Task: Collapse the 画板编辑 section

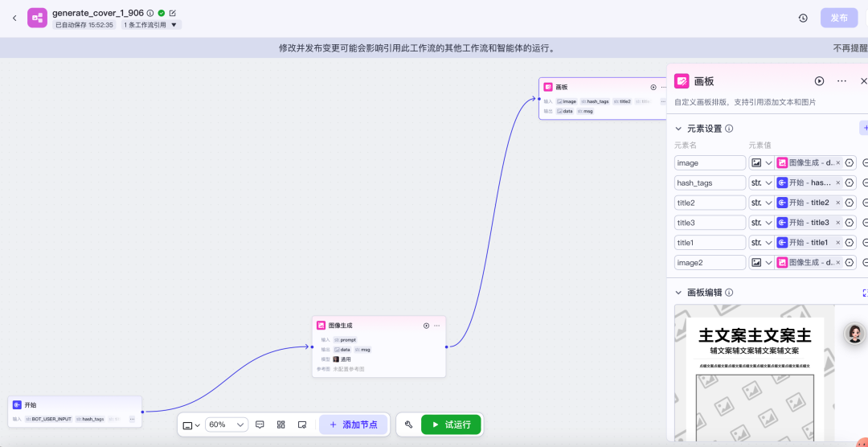Action: [x=678, y=293]
